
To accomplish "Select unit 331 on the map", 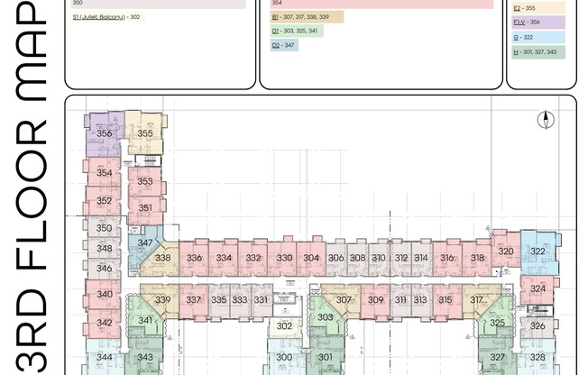I will pyautogui.click(x=261, y=300).
